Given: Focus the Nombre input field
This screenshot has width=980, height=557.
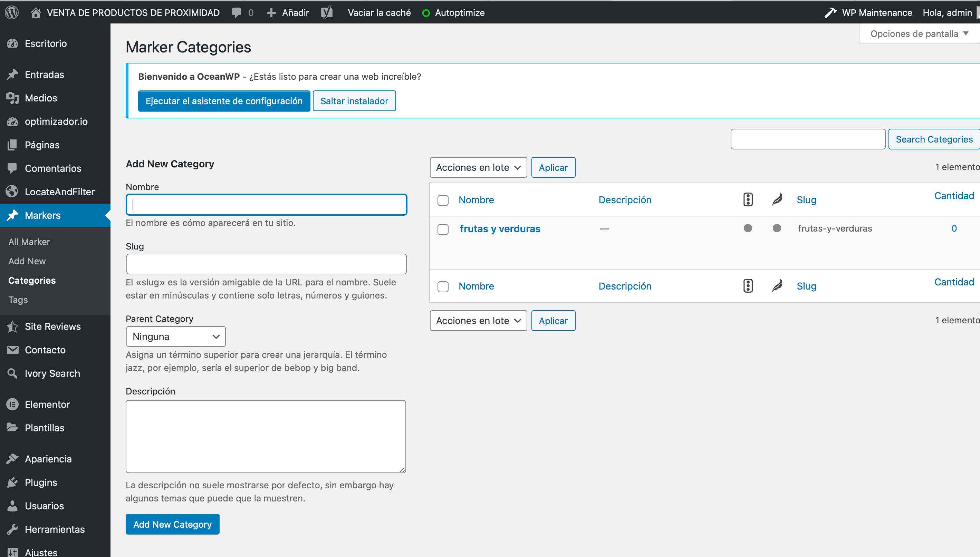Looking at the screenshot, I should [x=266, y=204].
